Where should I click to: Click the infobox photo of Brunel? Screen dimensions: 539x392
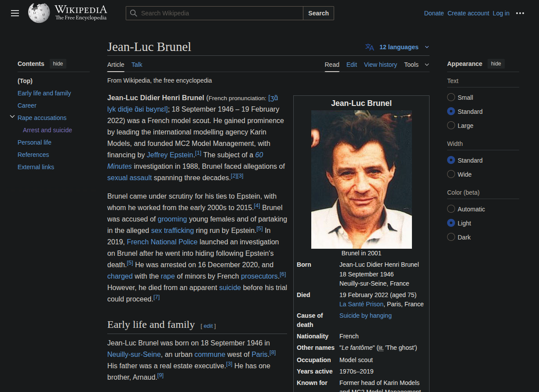(x=361, y=179)
